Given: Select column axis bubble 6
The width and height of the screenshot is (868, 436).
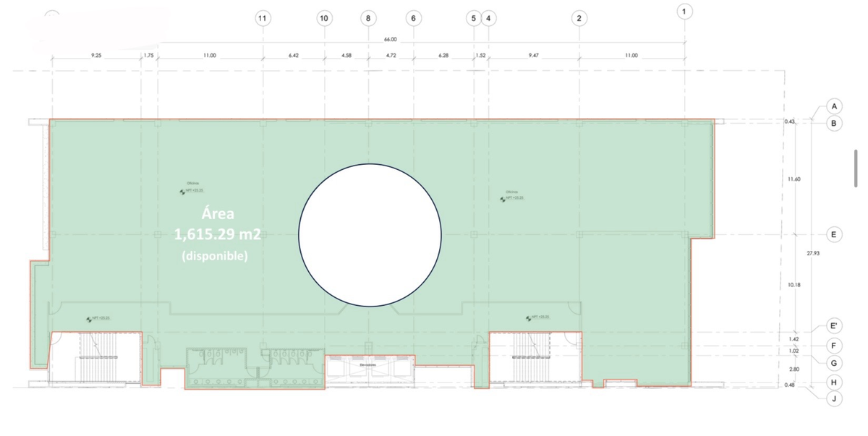Looking at the screenshot, I should click(413, 18).
